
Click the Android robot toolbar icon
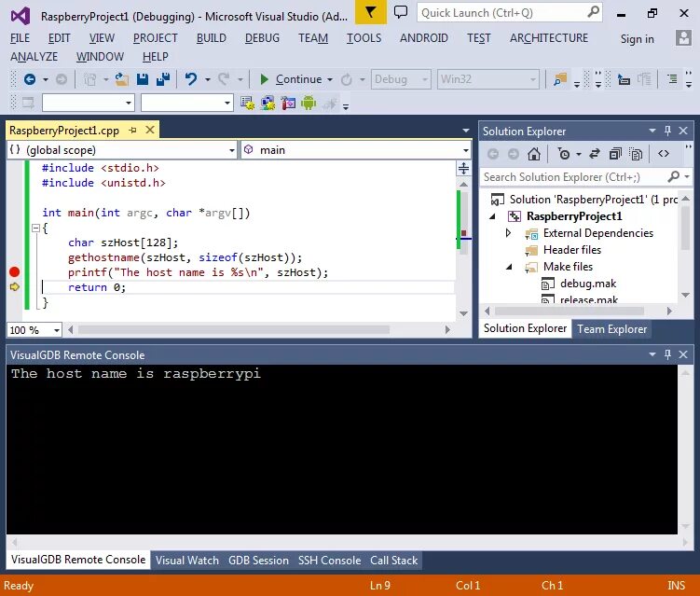[308, 104]
